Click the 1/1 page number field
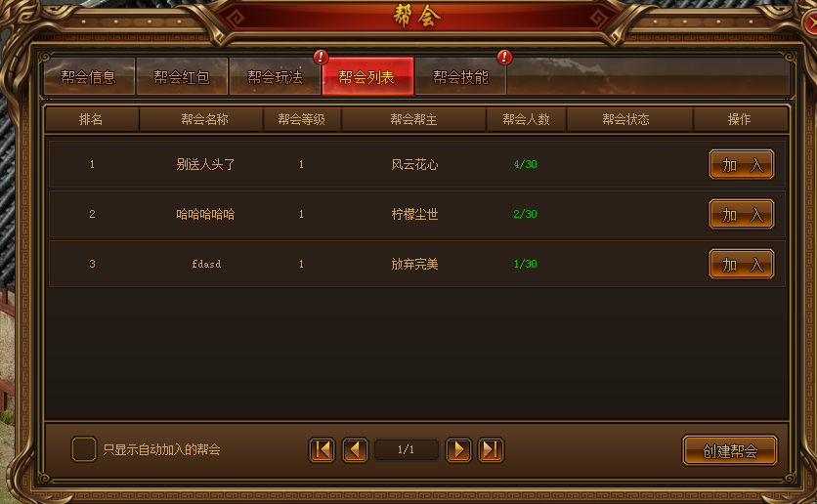817x504 pixels. [406, 449]
